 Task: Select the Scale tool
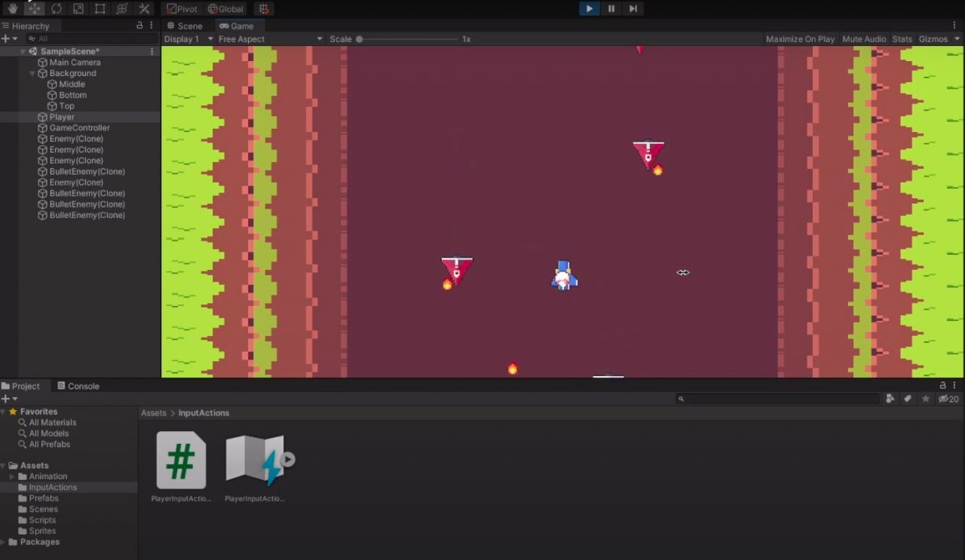(76, 8)
